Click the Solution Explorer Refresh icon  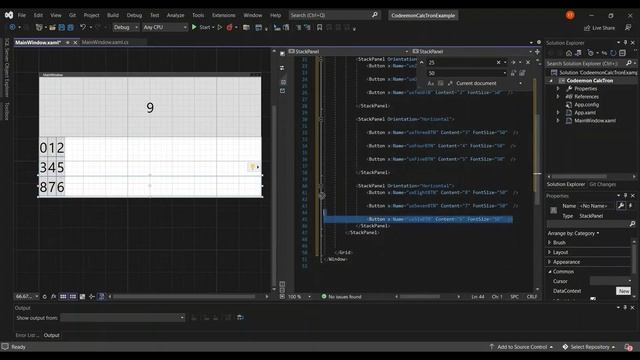(x=613, y=53)
